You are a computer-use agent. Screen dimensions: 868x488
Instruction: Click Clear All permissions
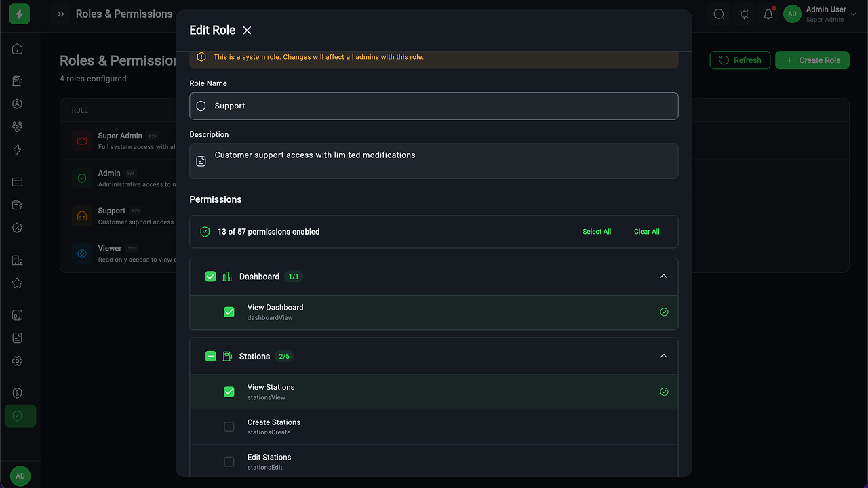click(x=646, y=232)
